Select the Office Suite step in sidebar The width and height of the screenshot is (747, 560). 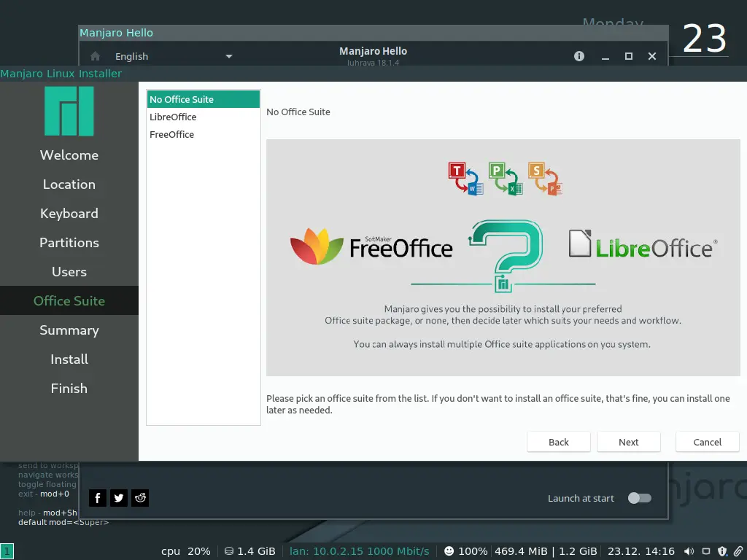(x=69, y=300)
